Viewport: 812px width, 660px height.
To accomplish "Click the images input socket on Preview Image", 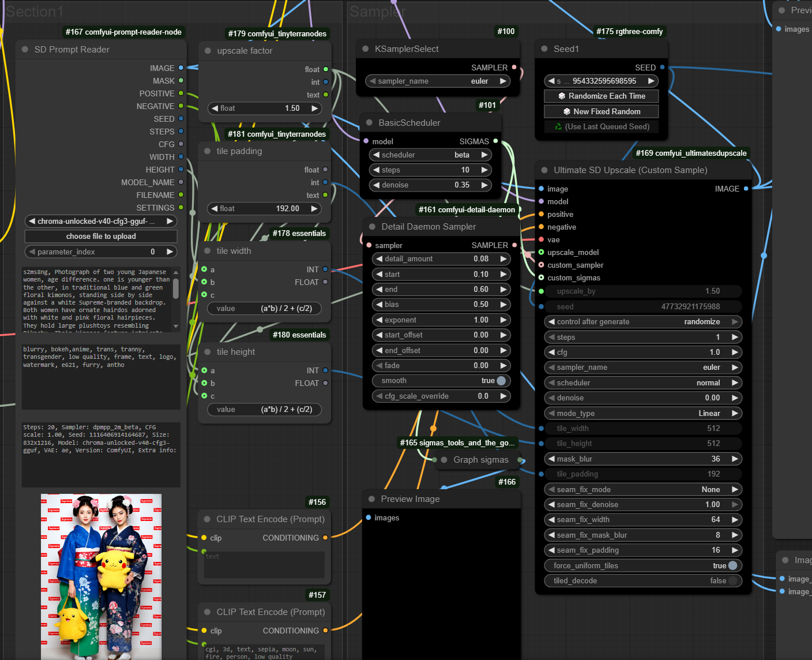I will coord(369,517).
